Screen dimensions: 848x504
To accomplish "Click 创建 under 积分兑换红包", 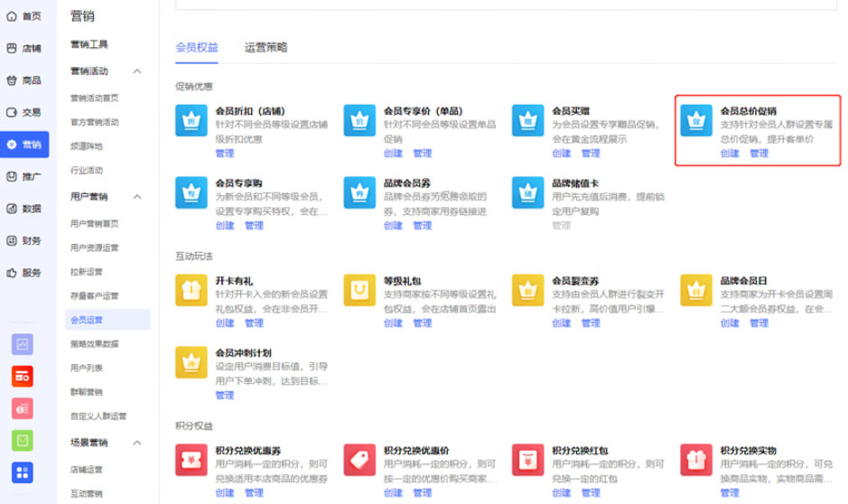I will point(562,493).
